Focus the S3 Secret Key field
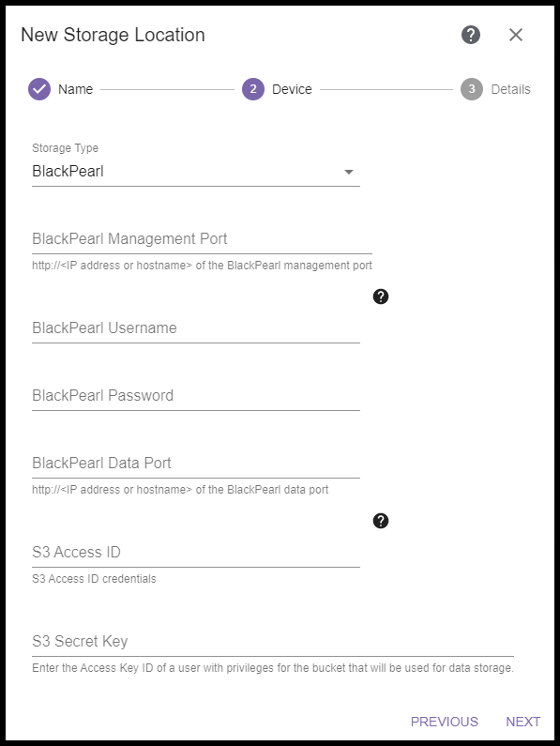The image size is (560, 746). tap(273, 642)
